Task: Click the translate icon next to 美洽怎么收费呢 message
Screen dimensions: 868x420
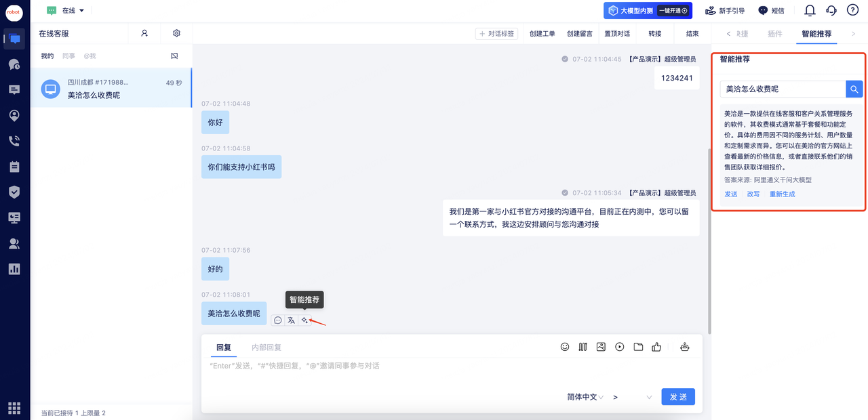Action: pos(291,320)
